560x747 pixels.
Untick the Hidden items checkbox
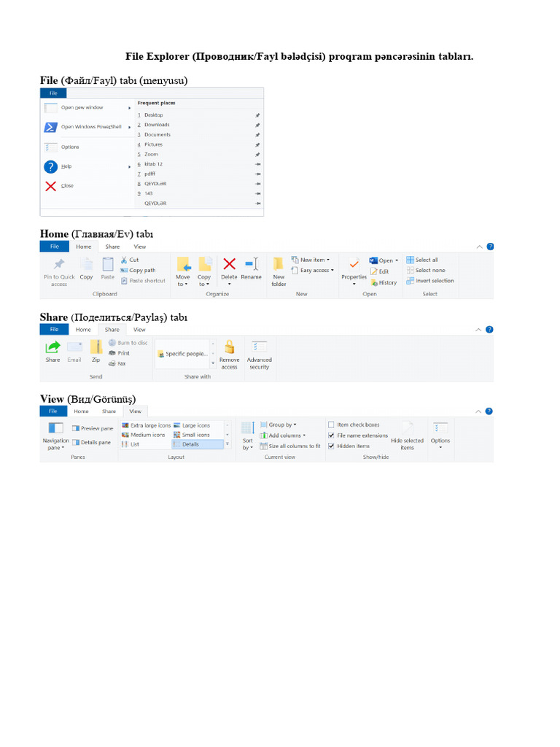pos(331,446)
